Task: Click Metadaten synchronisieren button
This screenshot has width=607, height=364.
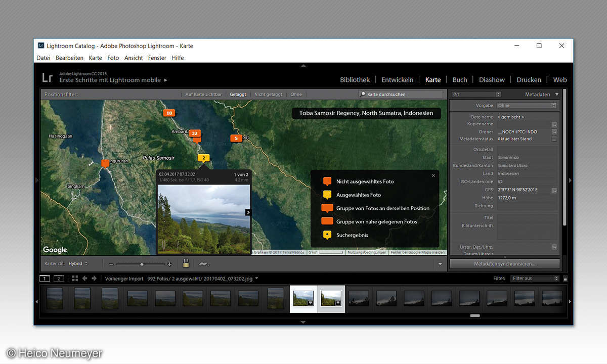Action: [504, 264]
